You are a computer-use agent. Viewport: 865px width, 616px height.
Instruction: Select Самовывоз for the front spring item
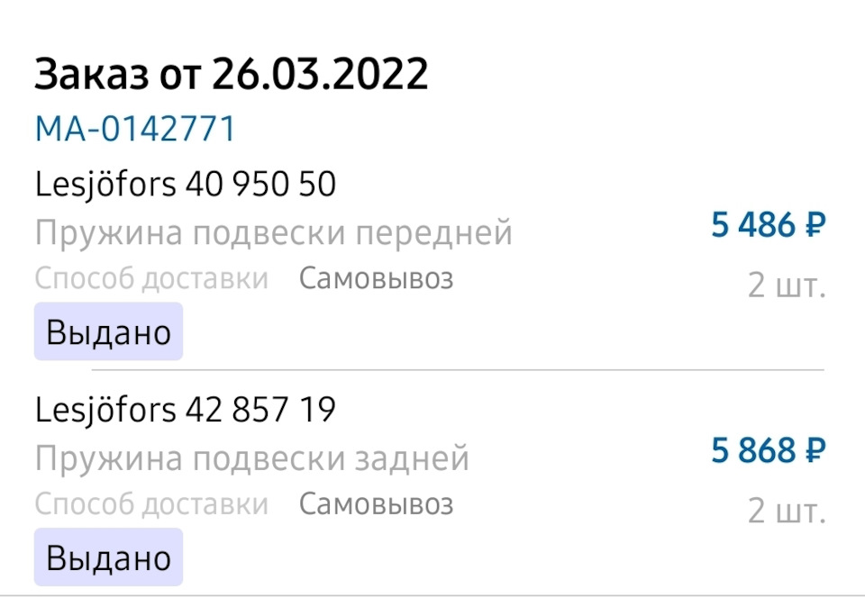[x=376, y=279]
